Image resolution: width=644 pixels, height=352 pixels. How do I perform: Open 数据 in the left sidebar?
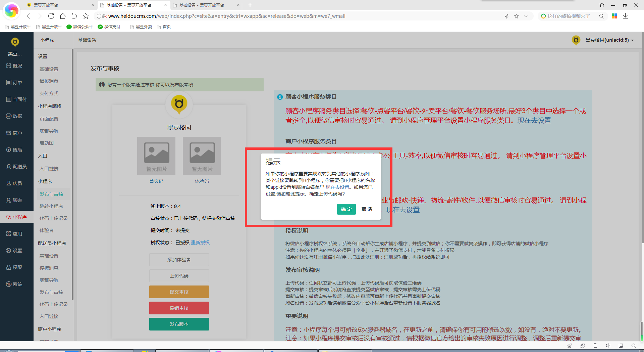(x=14, y=116)
